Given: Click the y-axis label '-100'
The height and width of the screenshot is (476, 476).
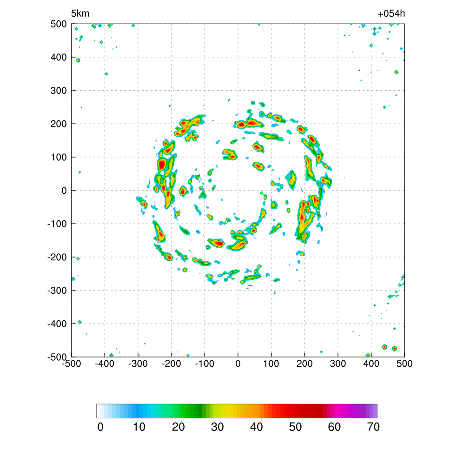Looking at the screenshot, I should point(57,224).
